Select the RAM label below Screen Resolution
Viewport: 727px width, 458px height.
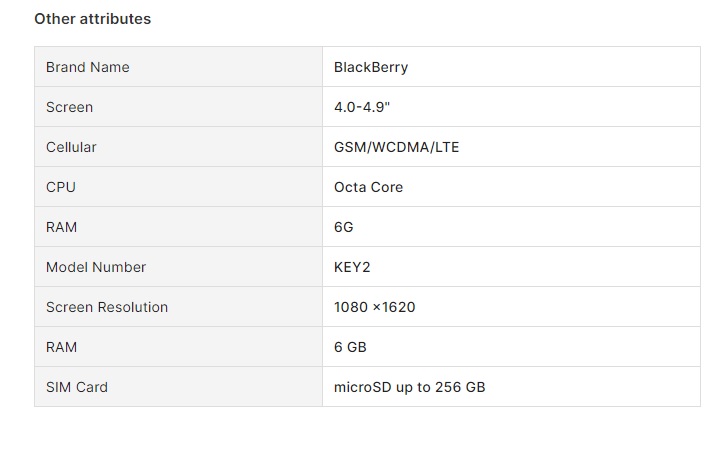tap(61, 347)
